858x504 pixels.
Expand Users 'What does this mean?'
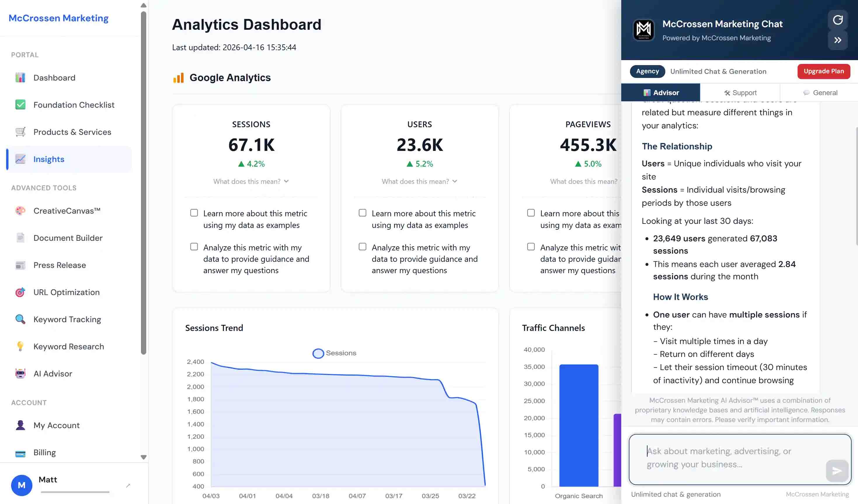419,182
